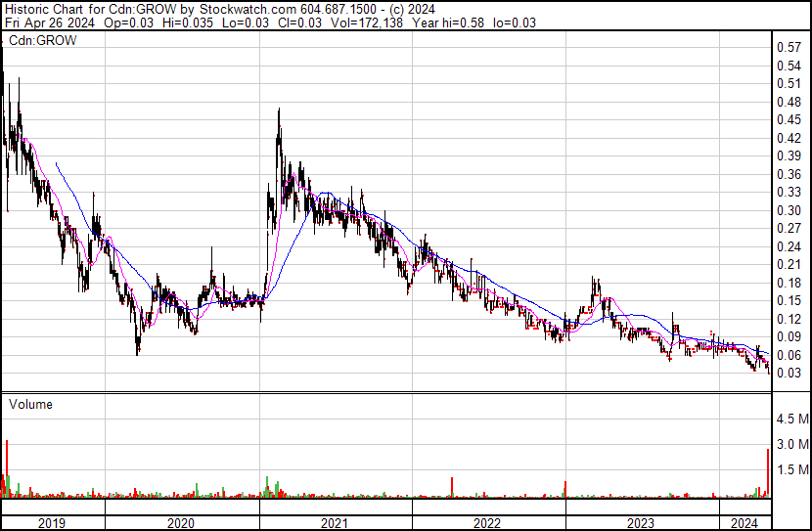Image resolution: width=812 pixels, height=531 pixels.
Task: Select the 0.18 price axis label
Action: (789, 283)
